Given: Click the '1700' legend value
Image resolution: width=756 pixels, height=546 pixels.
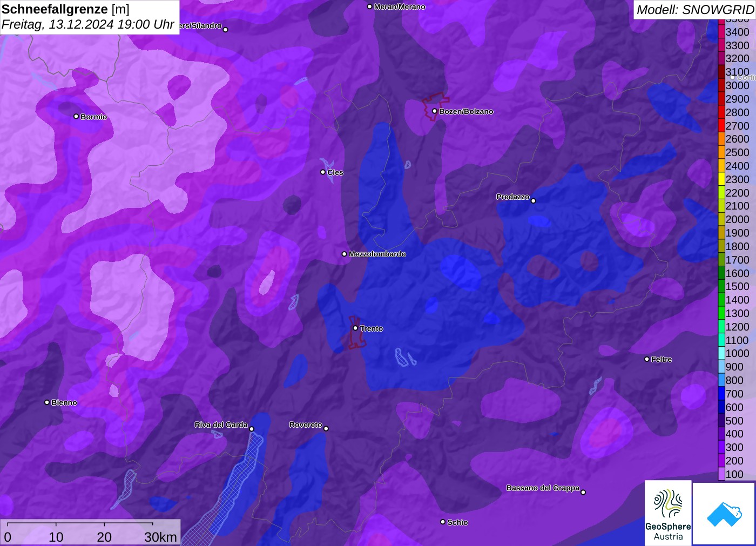Looking at the screenshot, I should (x=738, y=260).
